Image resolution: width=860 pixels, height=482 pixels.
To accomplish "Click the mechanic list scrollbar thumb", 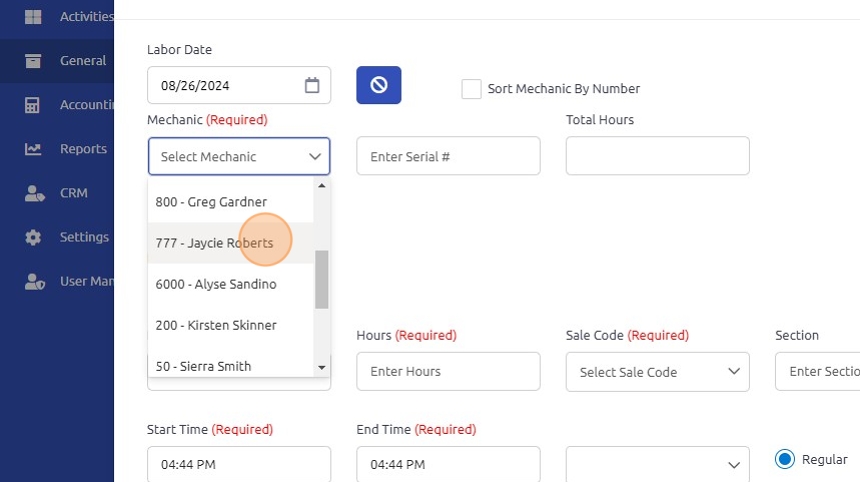I will coord(322,279).
